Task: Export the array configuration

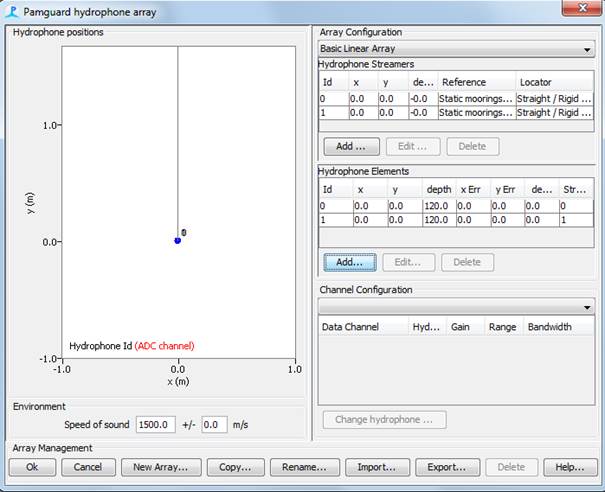Action: (x=447, y=467)
